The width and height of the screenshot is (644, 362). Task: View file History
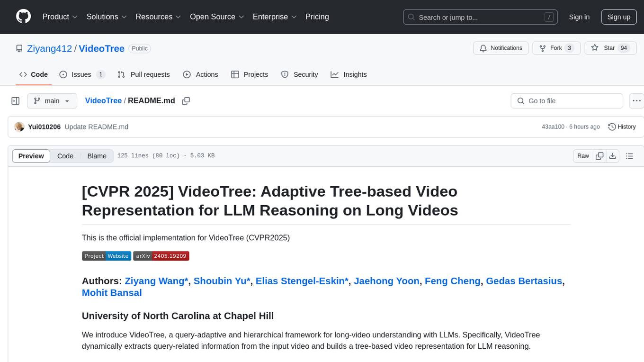622,127
